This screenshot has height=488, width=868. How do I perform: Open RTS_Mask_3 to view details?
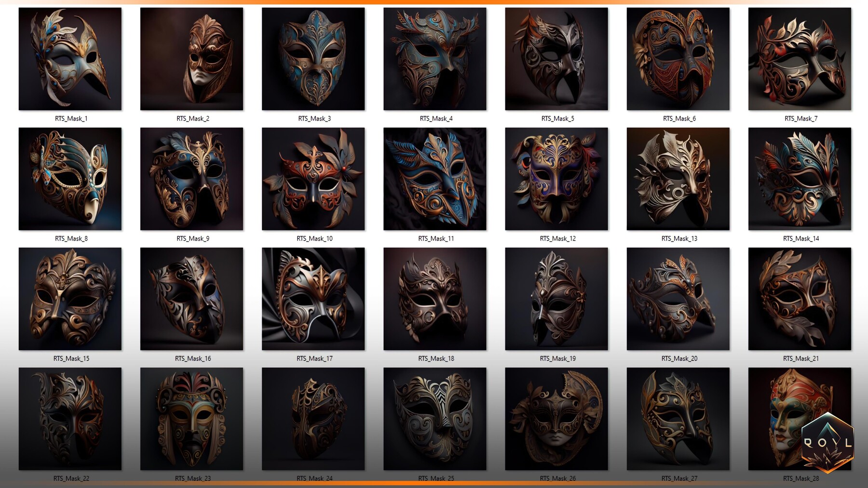[x=313, y=59]
